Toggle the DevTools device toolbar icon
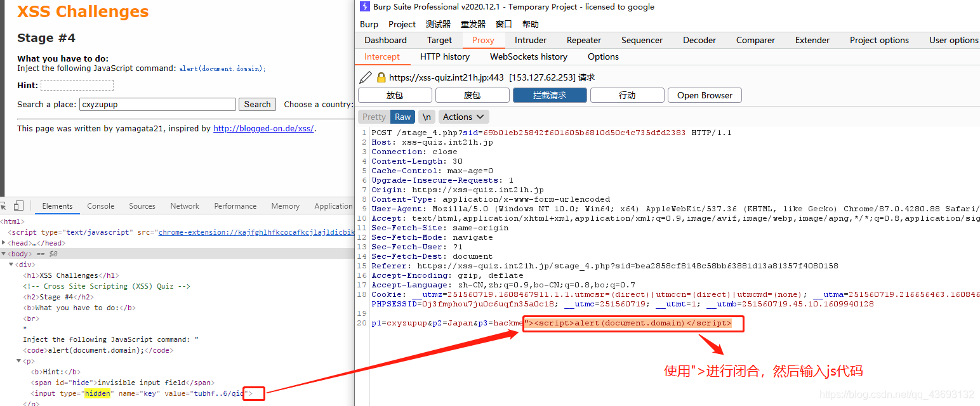Image resolution: width=980 pixels, height=406 pixels. 18,206
